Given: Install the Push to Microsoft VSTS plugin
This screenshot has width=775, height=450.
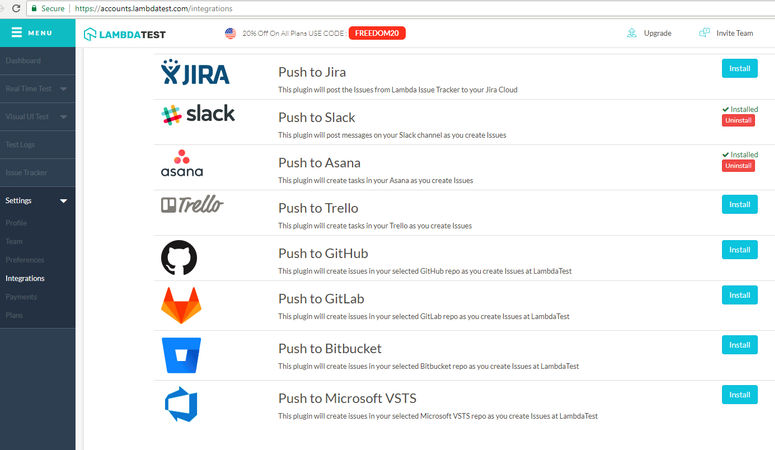Looking at the screenshot, I should click(739, 395).
